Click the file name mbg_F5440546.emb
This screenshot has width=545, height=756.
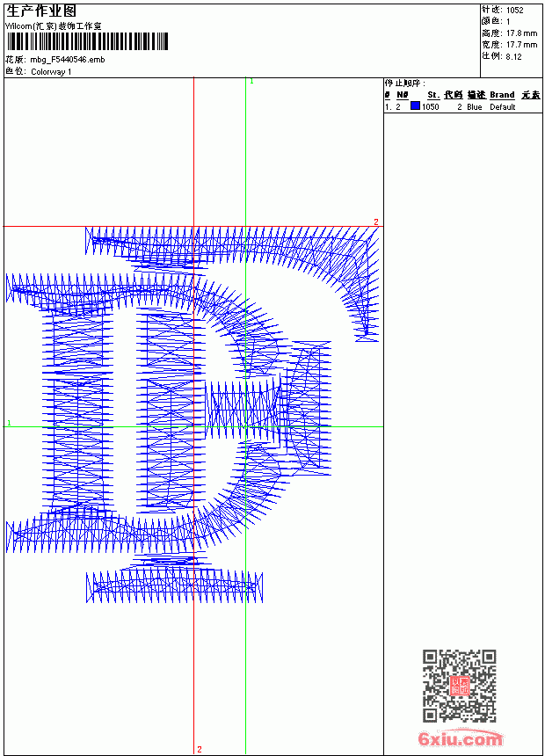point(68,60)
